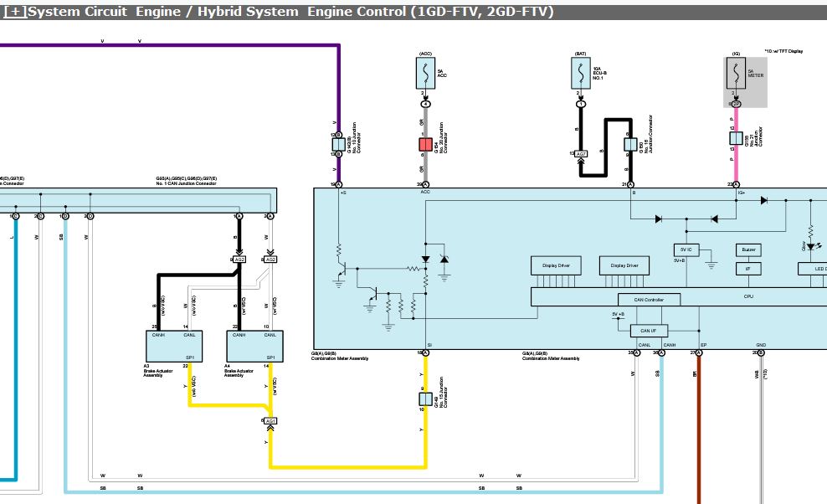Click the CAN Controller block
The width and height of the screenshot is (827, 504).
click(x=649, y=299)
